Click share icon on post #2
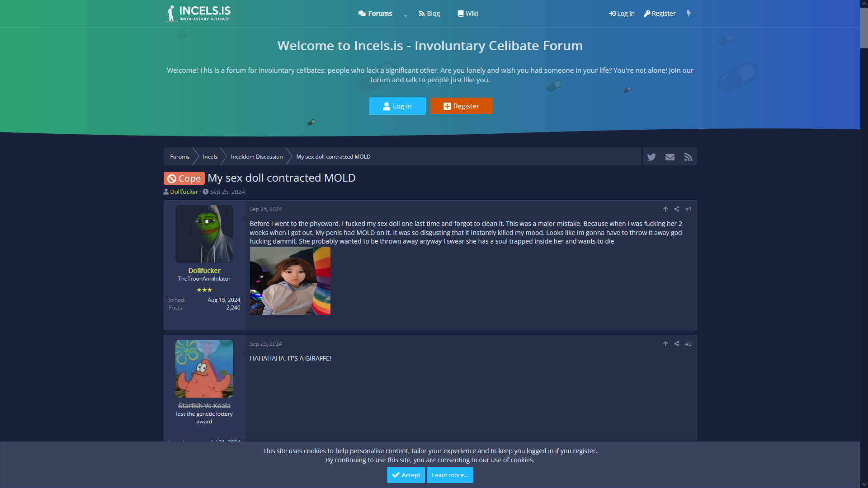This screenshot has height=488, width=868. [677, 344]
